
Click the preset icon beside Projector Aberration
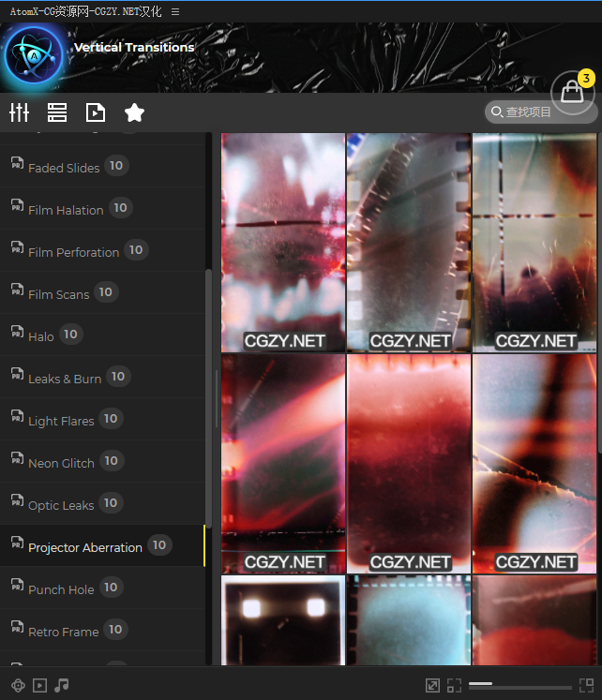(18, 543)
